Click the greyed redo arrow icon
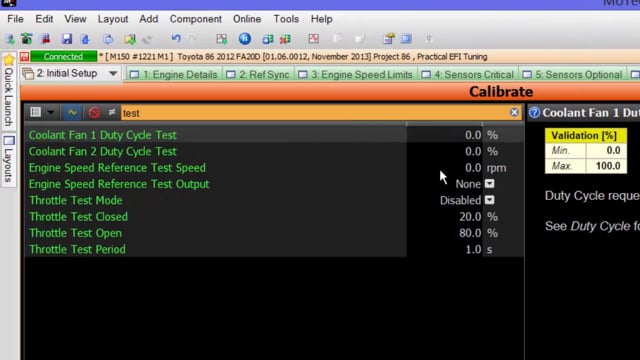The image size is (640, 360). pos(193,39)
